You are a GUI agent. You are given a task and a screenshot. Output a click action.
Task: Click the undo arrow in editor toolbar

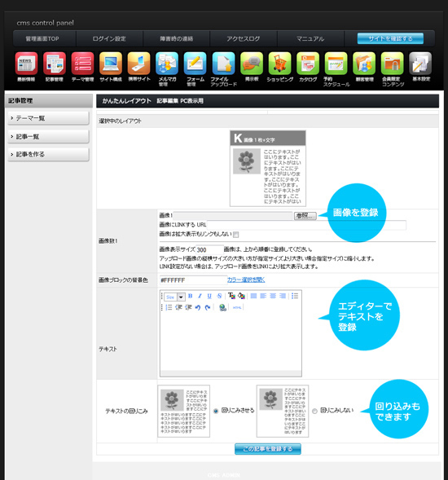tap(198, 307)
